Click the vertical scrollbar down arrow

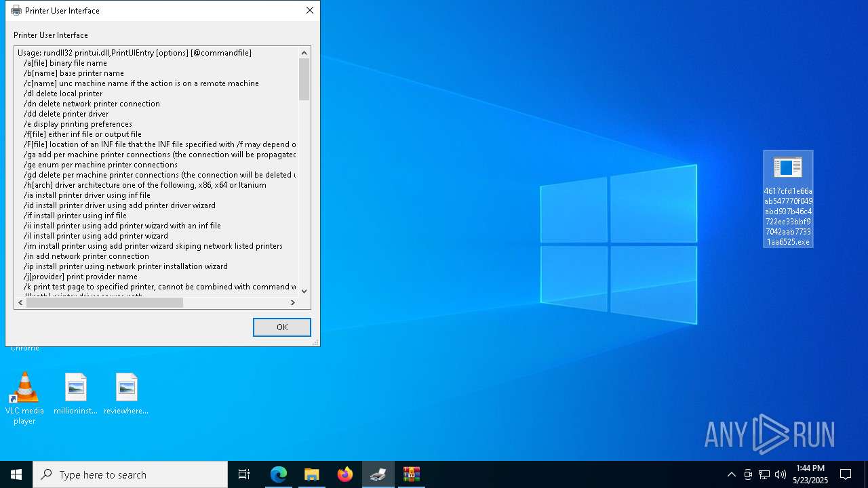point(304,291)
